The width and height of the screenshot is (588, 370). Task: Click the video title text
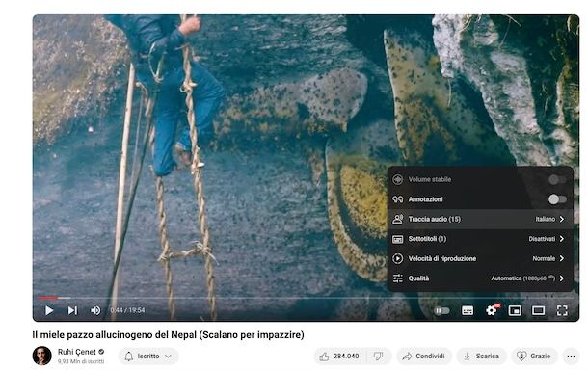pos(168,334)
